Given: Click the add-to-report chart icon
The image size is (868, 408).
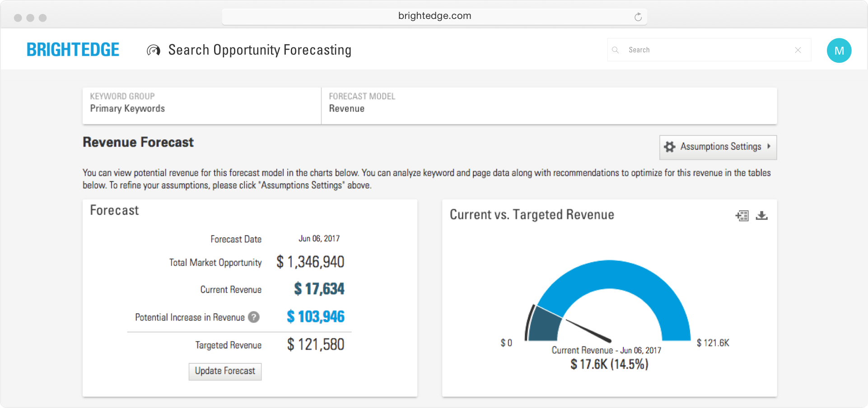Looking at the screenshot, I should pos(742,216).
